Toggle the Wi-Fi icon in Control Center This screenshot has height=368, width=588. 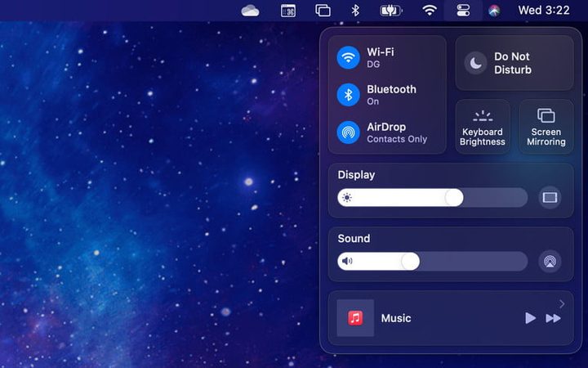tap(349, 58)
